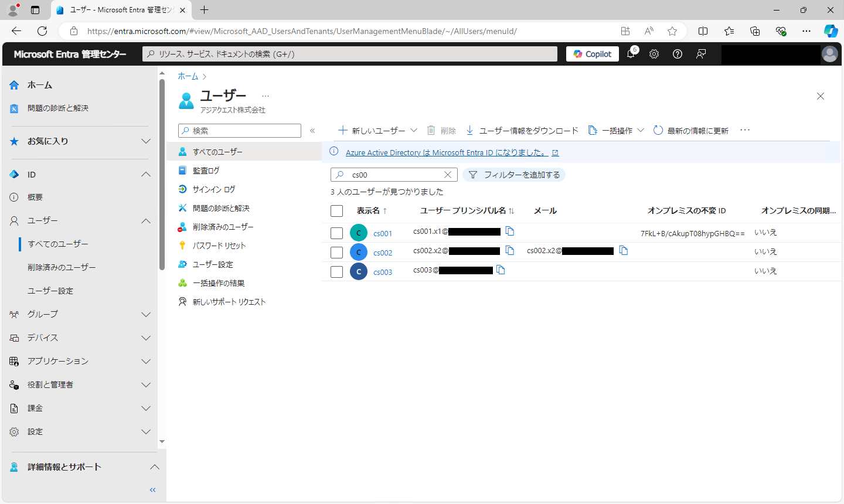Check the cs003 row checkbox

pyautogui.click(x=336, y=272)
